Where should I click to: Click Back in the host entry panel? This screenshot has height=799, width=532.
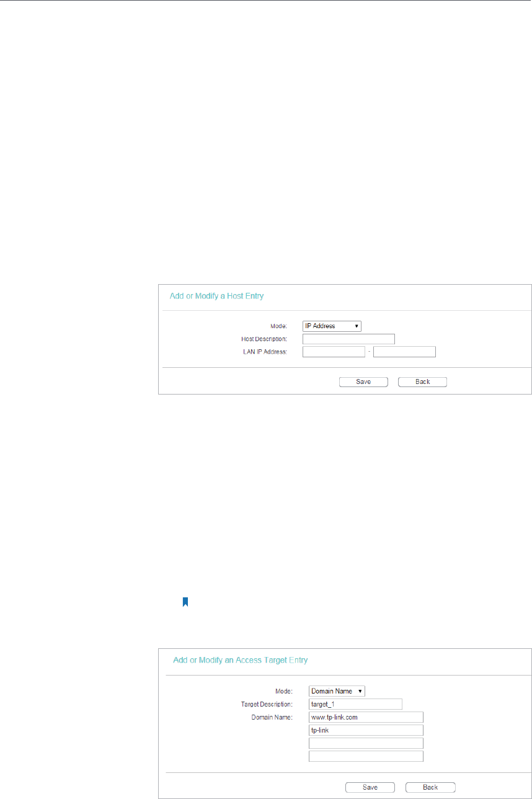[422, 382]
